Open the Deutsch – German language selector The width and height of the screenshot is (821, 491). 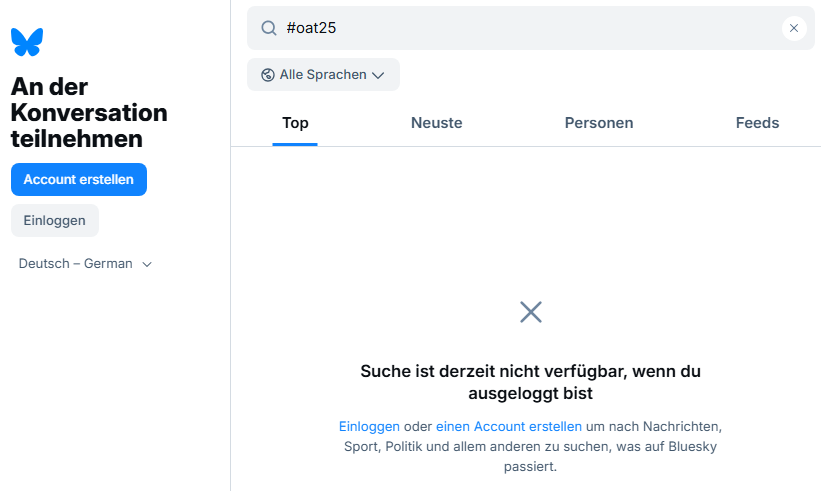click(76, 264)
